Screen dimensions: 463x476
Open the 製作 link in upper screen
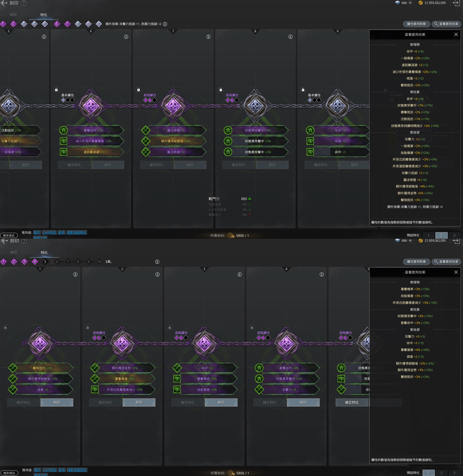click(37, 233)
